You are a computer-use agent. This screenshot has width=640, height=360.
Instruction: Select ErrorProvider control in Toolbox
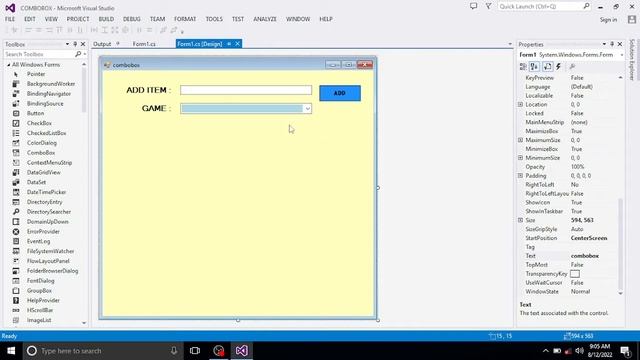pos(44,231)
